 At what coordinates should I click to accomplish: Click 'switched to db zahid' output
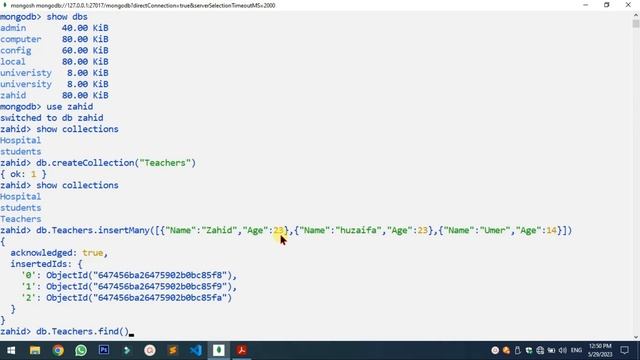click(x=51, y=118)
